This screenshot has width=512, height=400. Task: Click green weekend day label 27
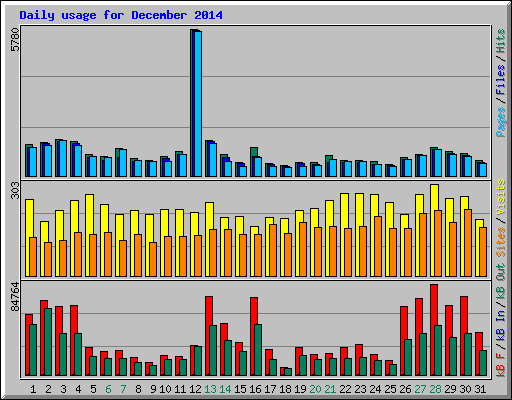point(420,389)
